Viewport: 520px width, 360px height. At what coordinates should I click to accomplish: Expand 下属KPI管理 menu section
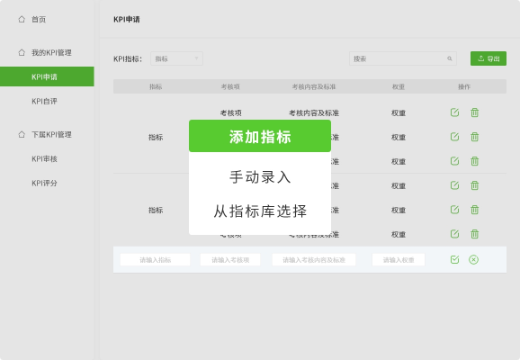tap(51, 135)
